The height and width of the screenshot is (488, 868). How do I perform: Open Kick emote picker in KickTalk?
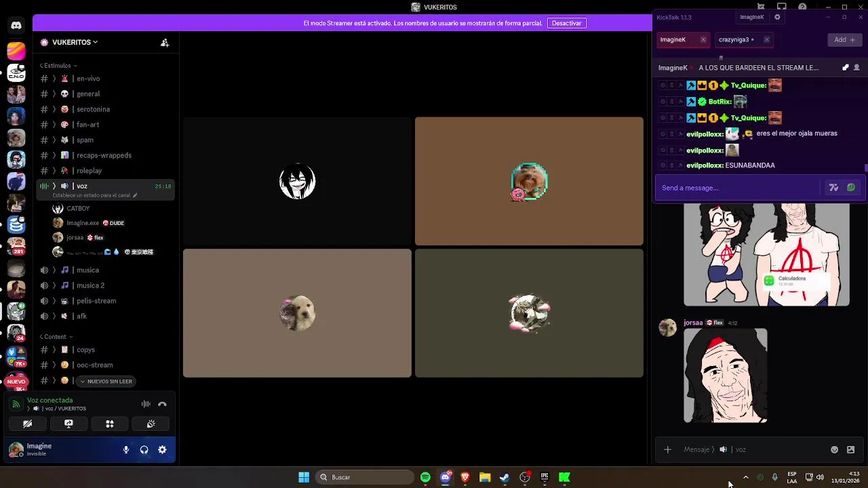coord(851,188)
